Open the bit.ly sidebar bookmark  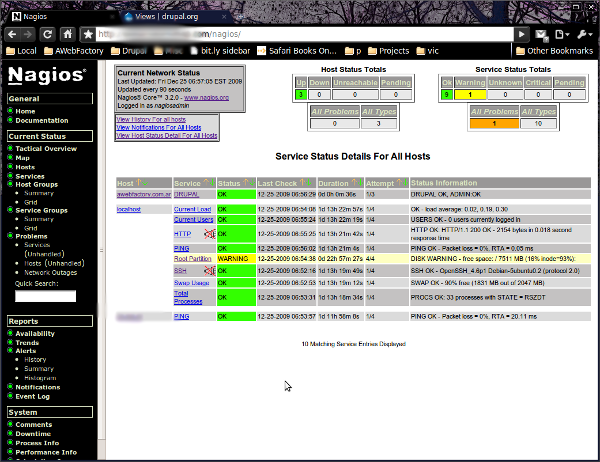(220, 51)
